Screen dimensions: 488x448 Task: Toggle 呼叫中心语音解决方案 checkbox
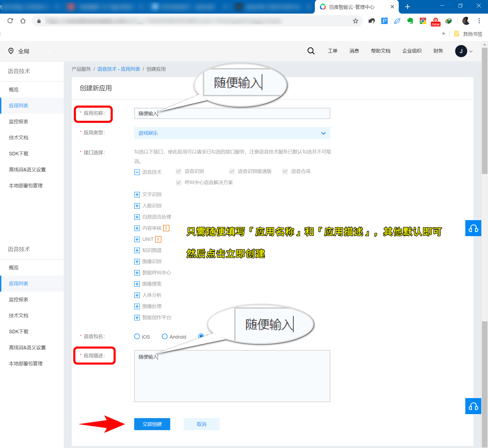179,183
